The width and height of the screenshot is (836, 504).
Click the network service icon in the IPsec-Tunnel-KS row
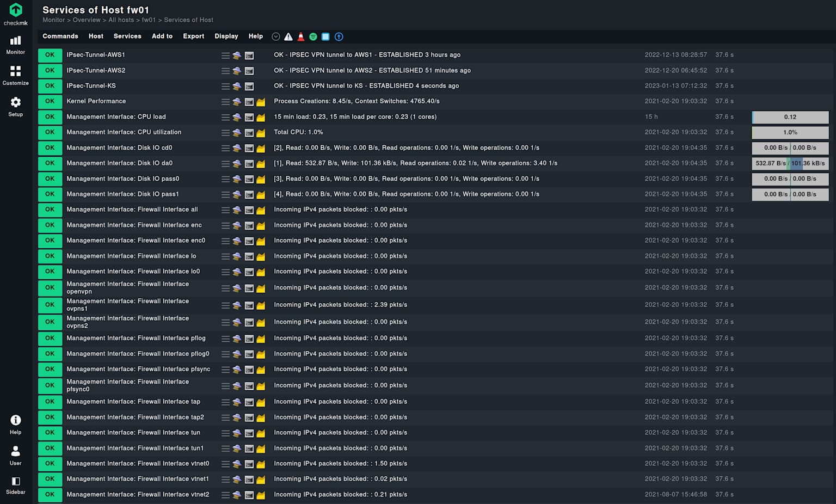(x=236, y=86)
